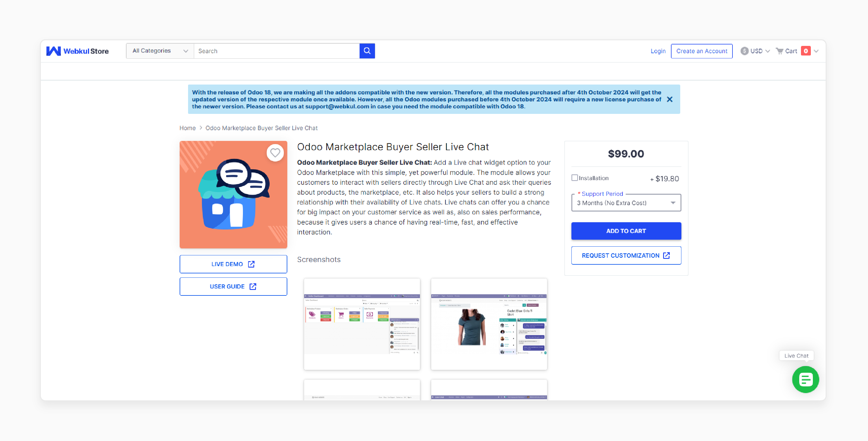Click the product image with chat bubbles
This screenshot has width=868, height=441.
[233, 195]
